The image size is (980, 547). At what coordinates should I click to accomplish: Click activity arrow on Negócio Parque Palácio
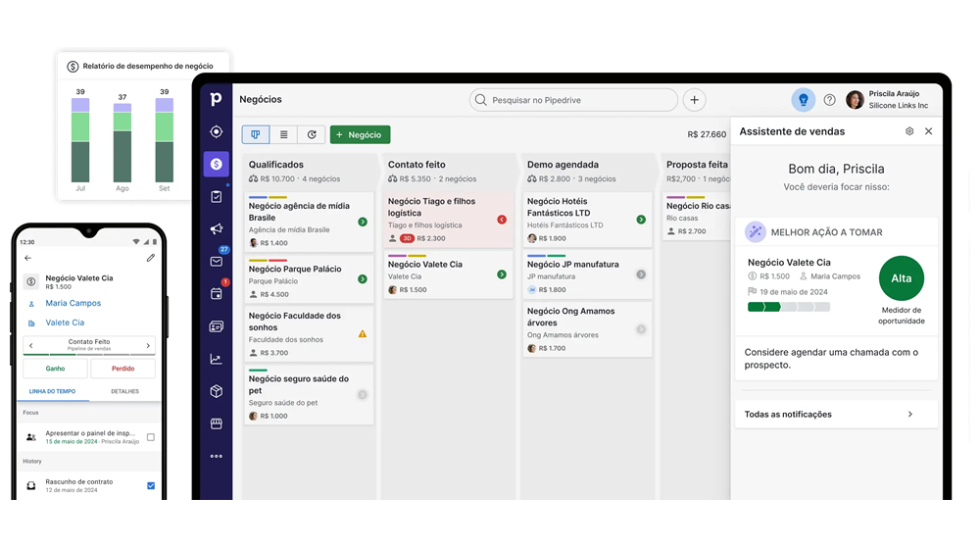tap(363, 278)
